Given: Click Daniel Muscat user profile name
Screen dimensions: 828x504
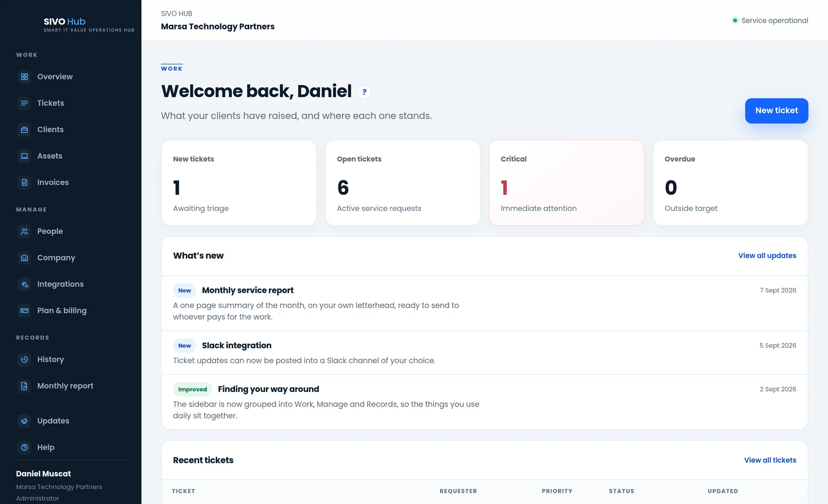Looking at the screenshot, I should [43, 474].
